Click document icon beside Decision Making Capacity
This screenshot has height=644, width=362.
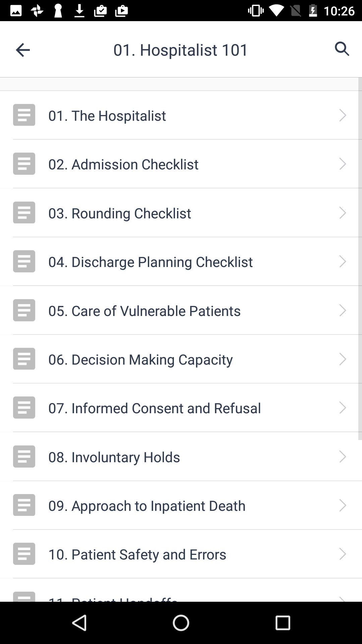[24, 359]
